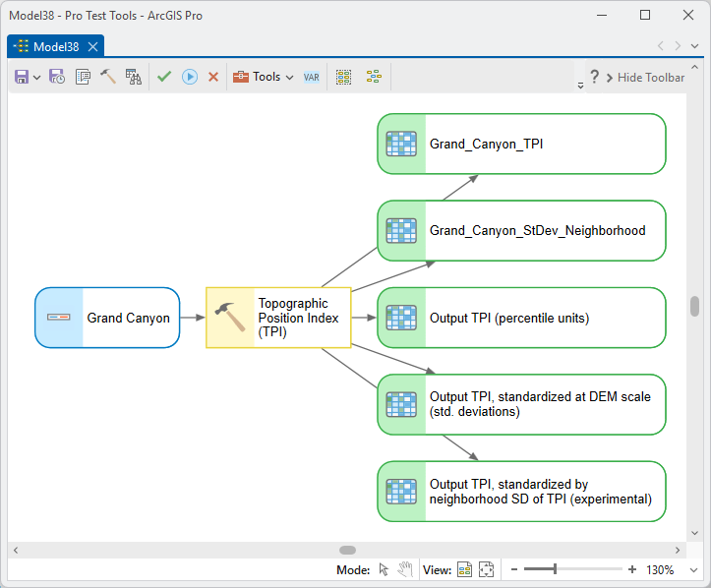Choose the Pan mode hand tool
The image size is (711, 588).
405,569
